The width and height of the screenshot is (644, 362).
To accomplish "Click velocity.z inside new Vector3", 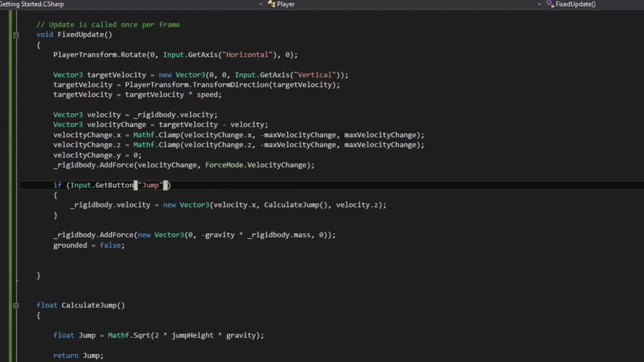I will (x=357, y=205).
